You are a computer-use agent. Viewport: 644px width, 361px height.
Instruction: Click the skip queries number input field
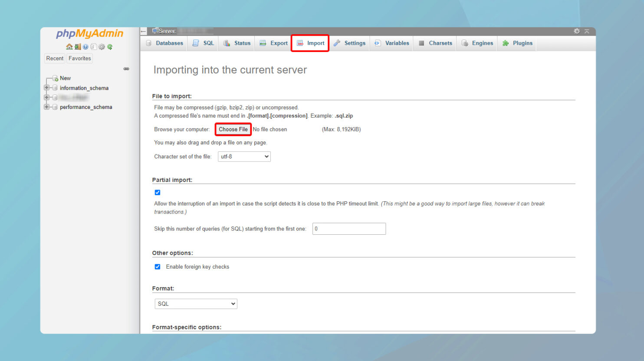[x=348, y=229]
